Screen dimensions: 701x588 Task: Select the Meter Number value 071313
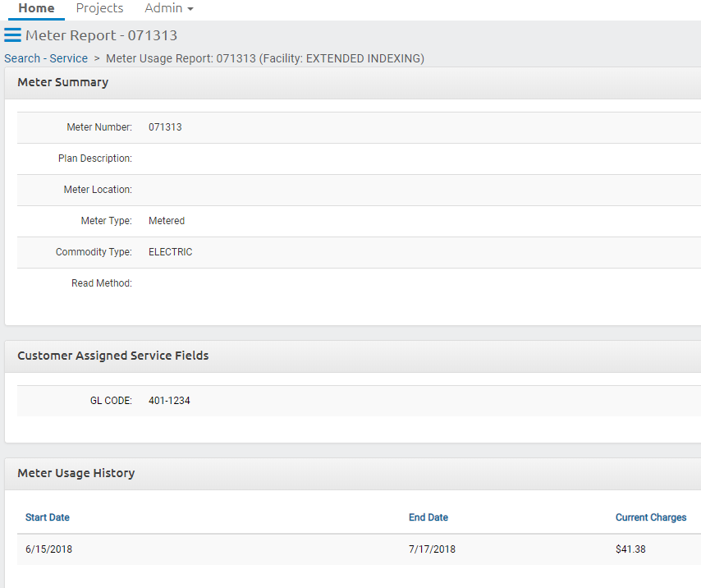tap(165, 127)
